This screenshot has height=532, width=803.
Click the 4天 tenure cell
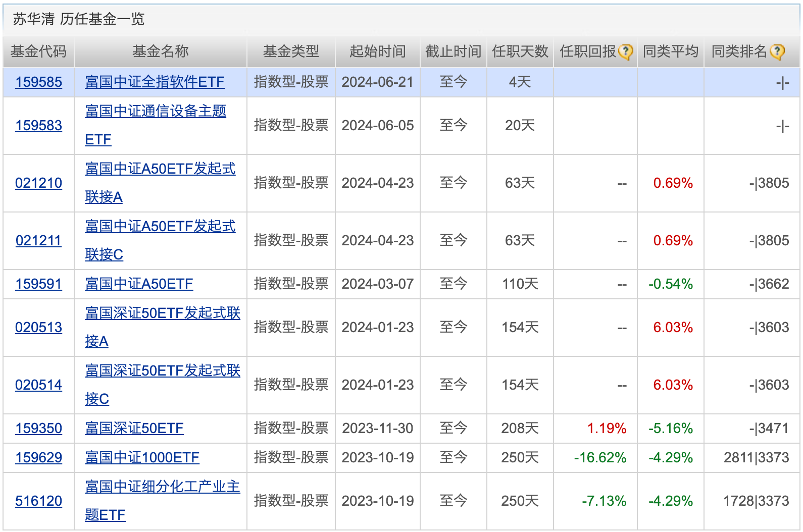pos(520,82)
